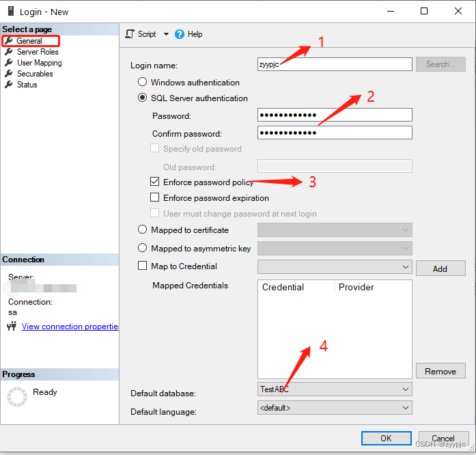Enable Enforce password expiration

pyautogui.click(x=155, y=197)
